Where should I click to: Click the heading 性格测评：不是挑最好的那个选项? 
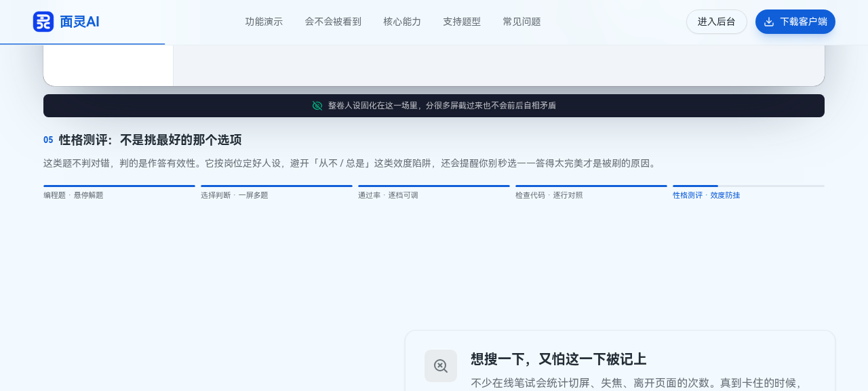click(150, 140)
